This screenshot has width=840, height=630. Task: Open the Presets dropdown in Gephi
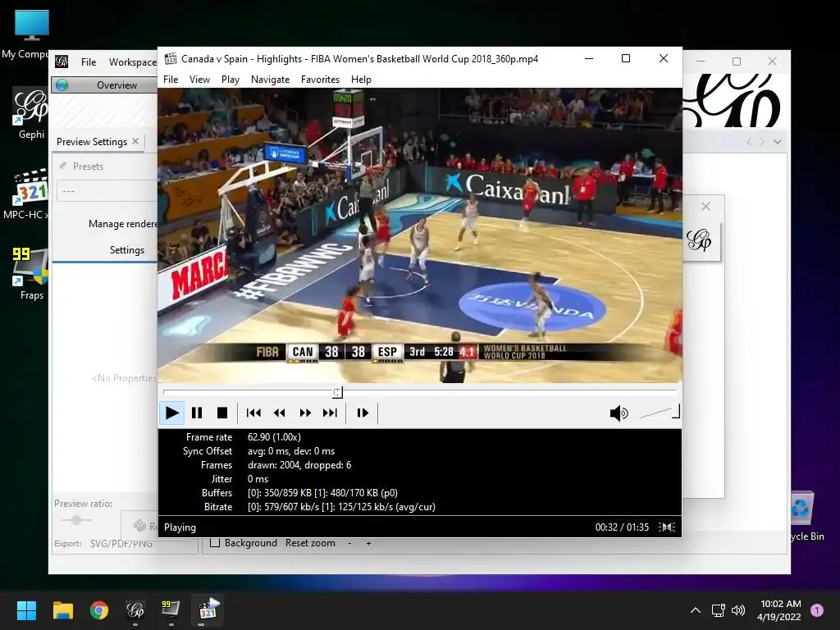[x=107, y=190]
